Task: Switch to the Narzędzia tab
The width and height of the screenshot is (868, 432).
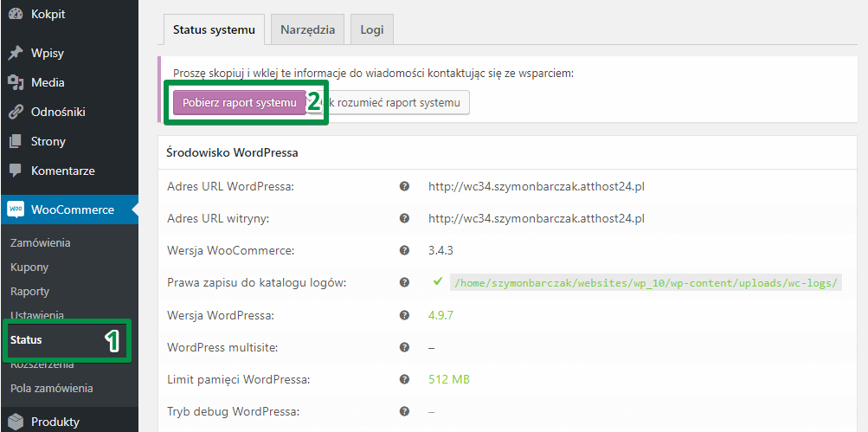Action: click(308, 29)
